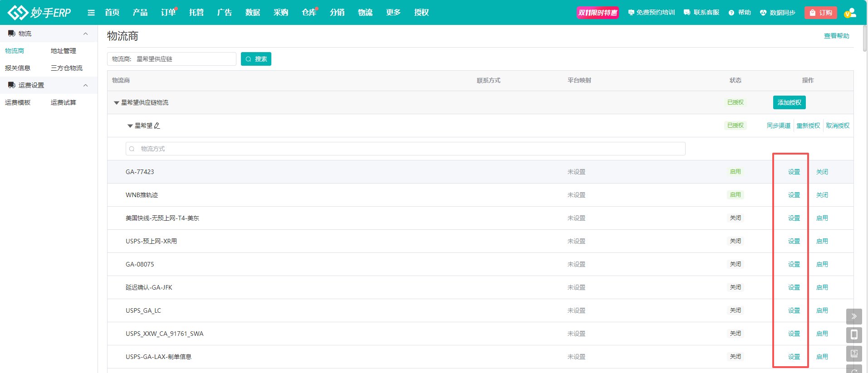Open 设置 for 美国快线-无预上网-T4-美东
Viewport: 868px width, 373px height.
[x=794, y=218]
